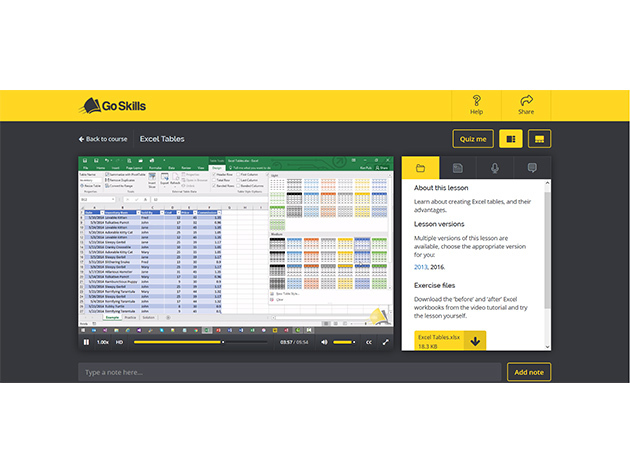Open the Sold By column filter dropdown
The width and height of the screenshot is (630, 473).
[x=162, y=213]
